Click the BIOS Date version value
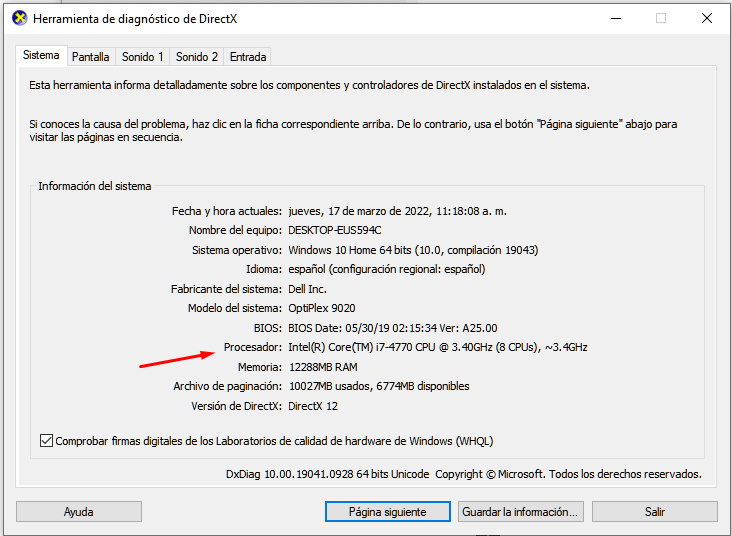This screenshot has height=536, width=732. [x=393, y=328]
